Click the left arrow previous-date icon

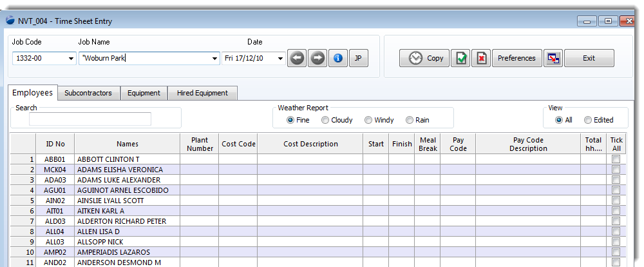pos(297,59)
